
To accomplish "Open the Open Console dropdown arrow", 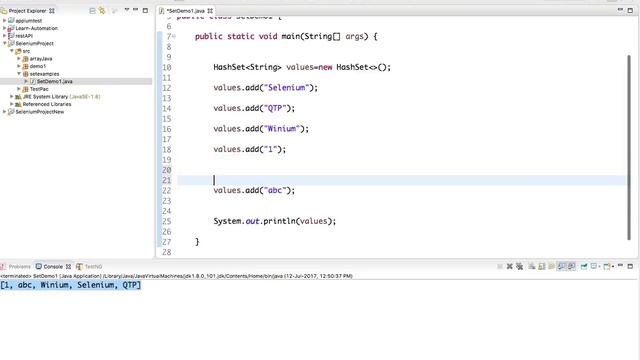I will pos(613,267).
